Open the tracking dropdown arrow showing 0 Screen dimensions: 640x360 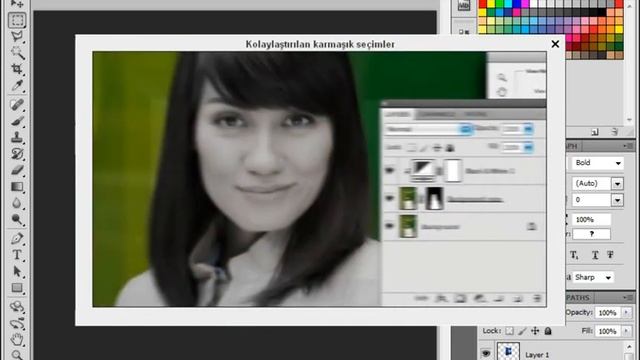[617, 200]
